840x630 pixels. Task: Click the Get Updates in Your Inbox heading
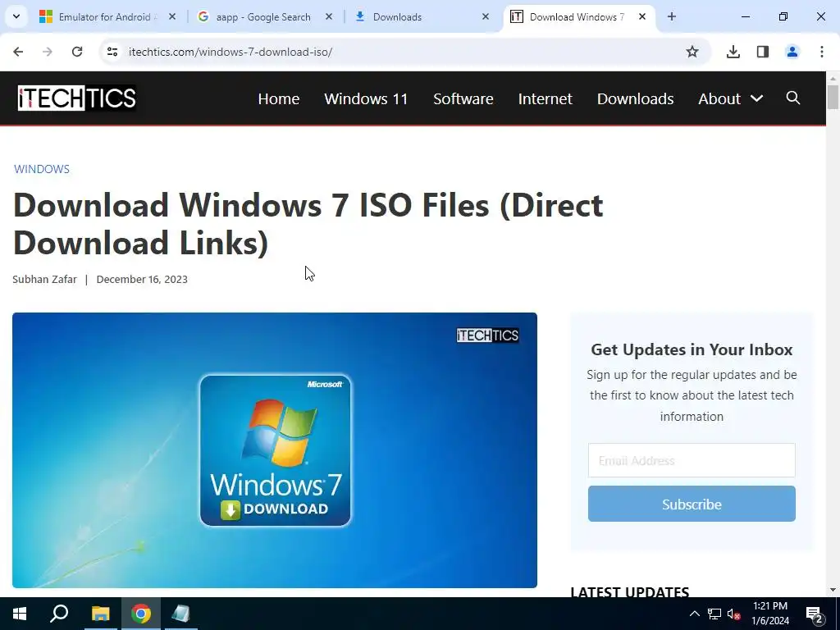tap(692, 349)
